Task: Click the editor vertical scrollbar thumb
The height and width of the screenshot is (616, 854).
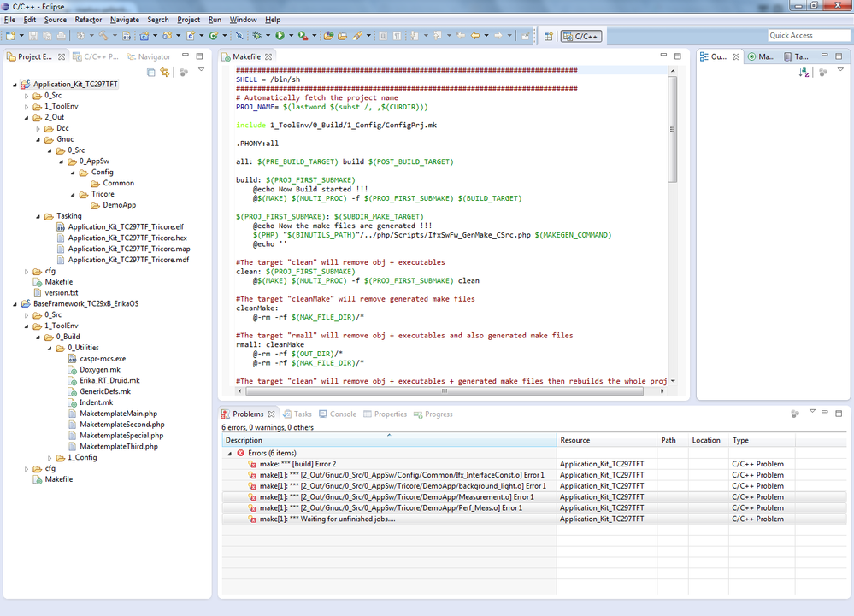Action: [673, 129]
